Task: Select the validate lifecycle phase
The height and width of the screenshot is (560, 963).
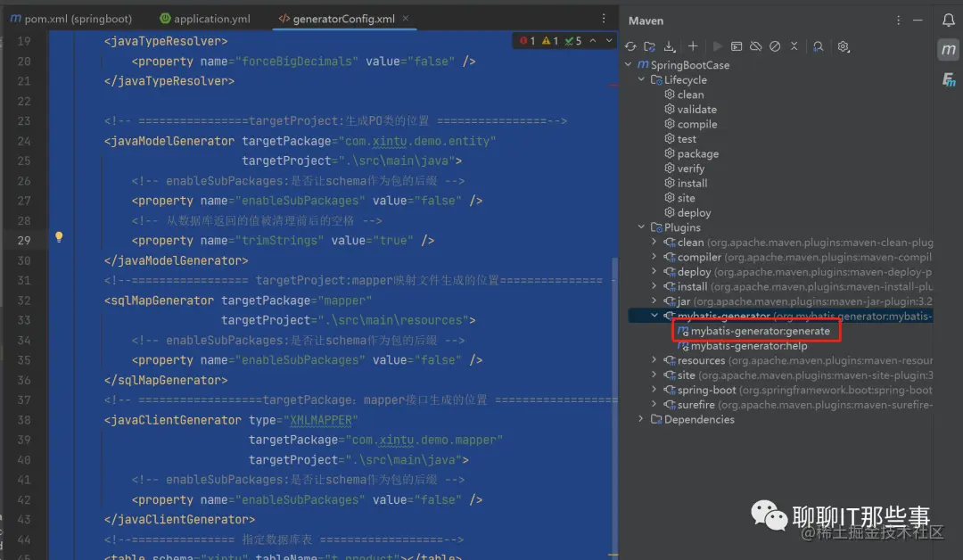Action: coord(690,110)
